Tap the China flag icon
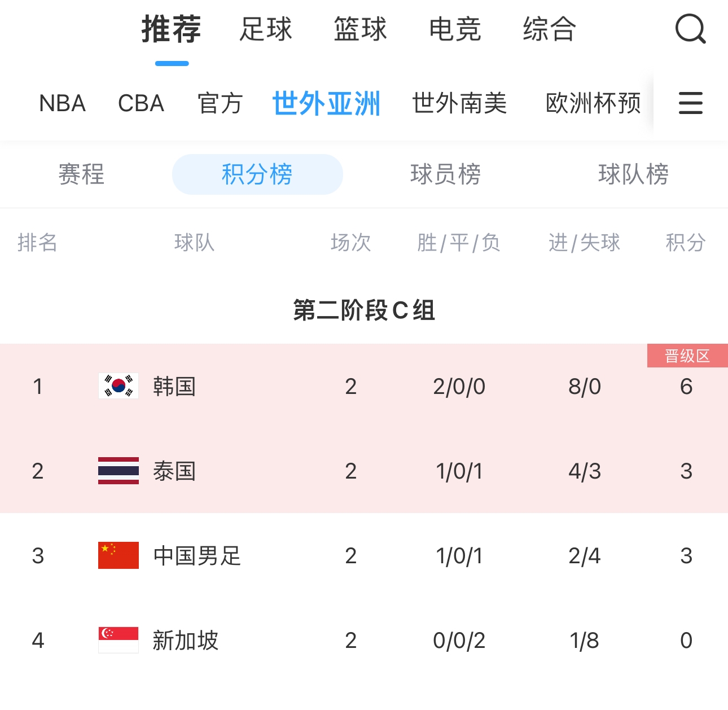This screenshot has height=710, width=728. [x=119, y=555]
